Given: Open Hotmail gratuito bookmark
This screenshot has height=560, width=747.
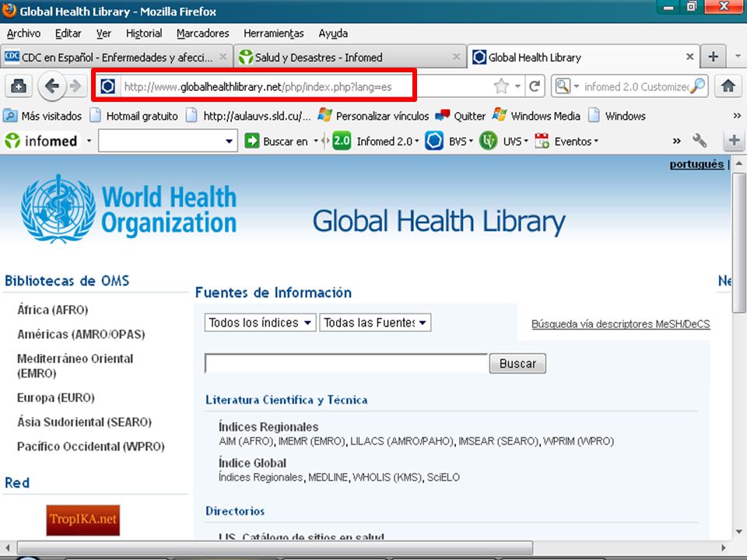Looking at the screenshot, I should coord(135,116).
